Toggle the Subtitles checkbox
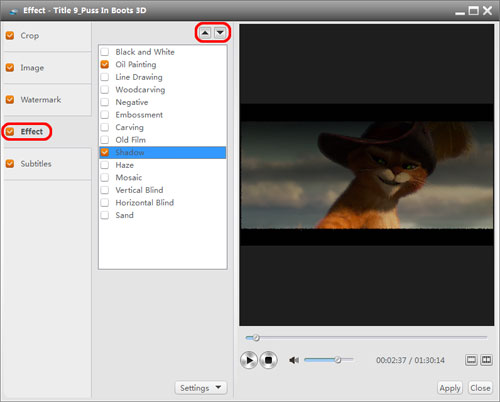 (x=10, y=164)
